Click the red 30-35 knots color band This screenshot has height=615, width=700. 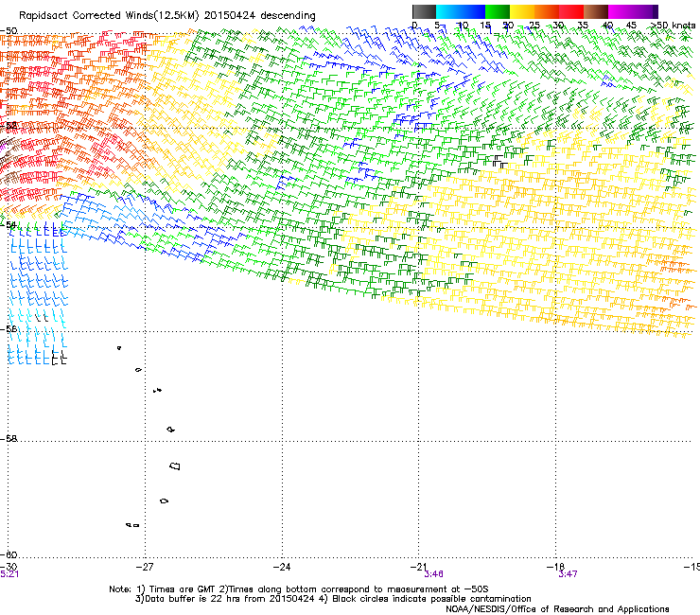(x=571, y=11)
